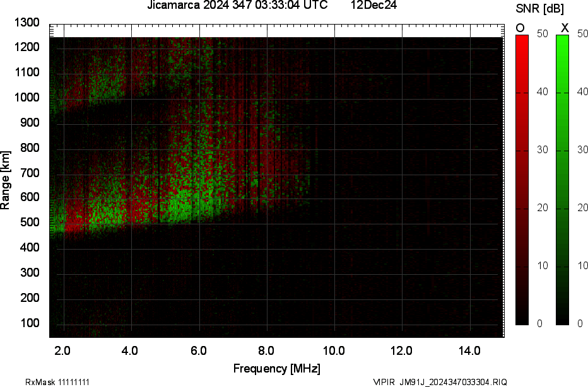Click the range axis tick label '1200'
The height and width of the screenshot is (387, 588).
(x=26, y=47)
